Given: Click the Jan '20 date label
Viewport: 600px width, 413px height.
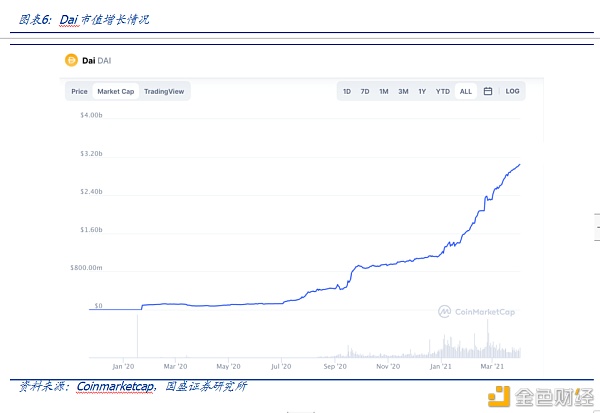Looking at the screenshot, I should (x=123, y=366).
